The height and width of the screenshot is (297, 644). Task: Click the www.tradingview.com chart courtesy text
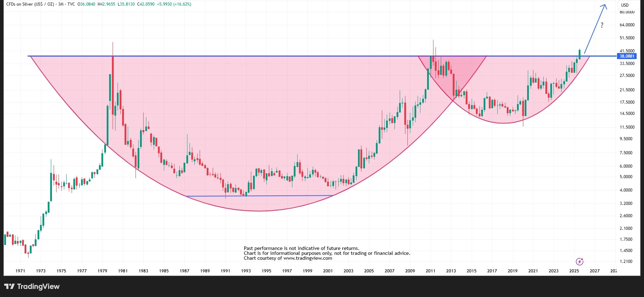point(307,258)
